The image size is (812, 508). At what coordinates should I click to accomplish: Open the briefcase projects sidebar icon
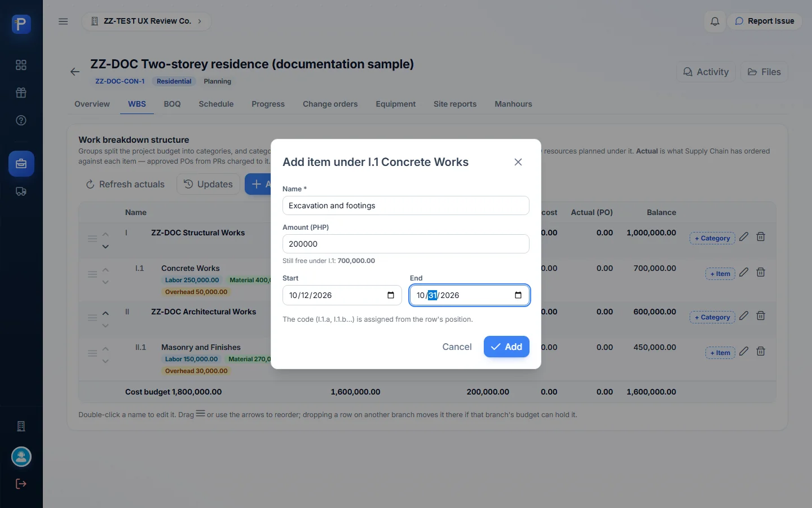[x=21, y=164]
